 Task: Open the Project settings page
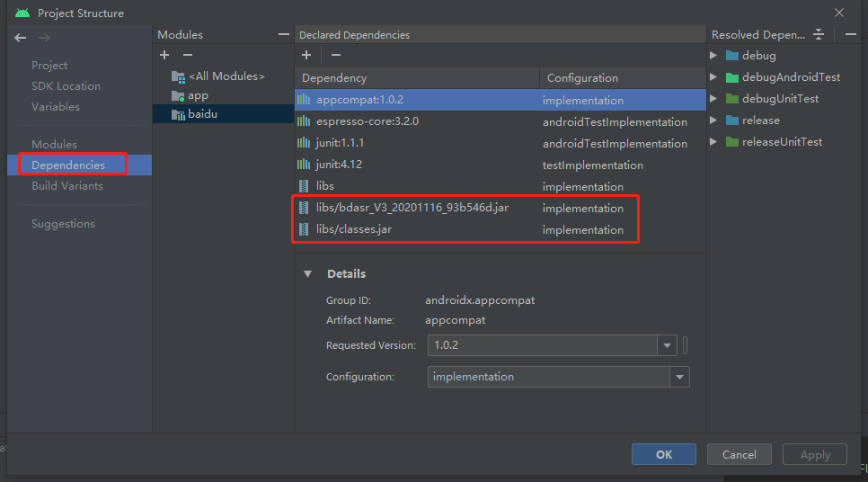49,66
